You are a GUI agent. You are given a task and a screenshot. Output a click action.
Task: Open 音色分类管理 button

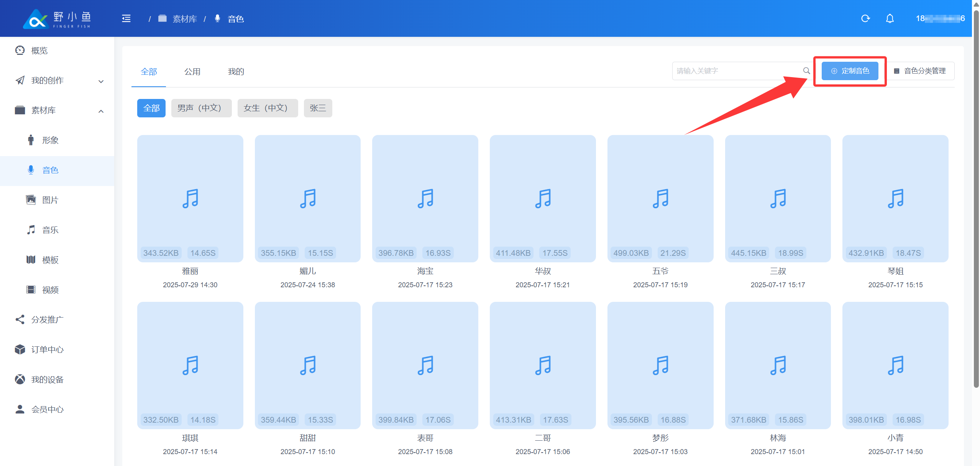pyautogui.click(x=920, y=71)
